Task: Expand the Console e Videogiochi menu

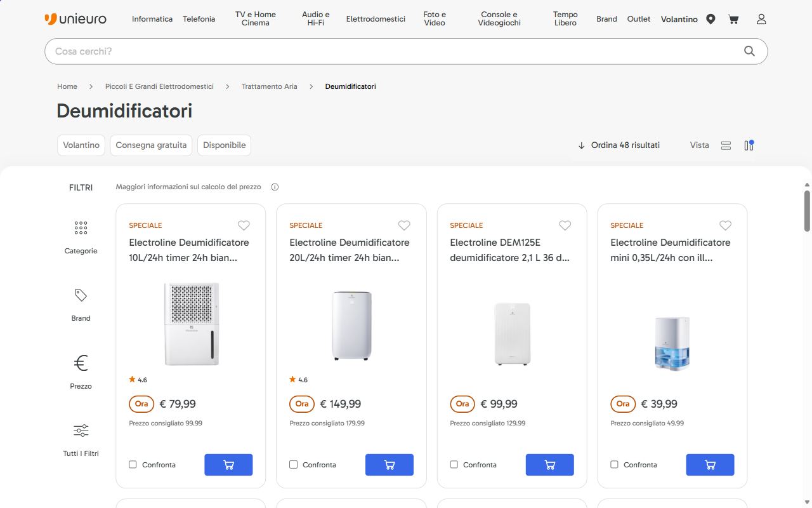Action: click(x=499, y=19)
